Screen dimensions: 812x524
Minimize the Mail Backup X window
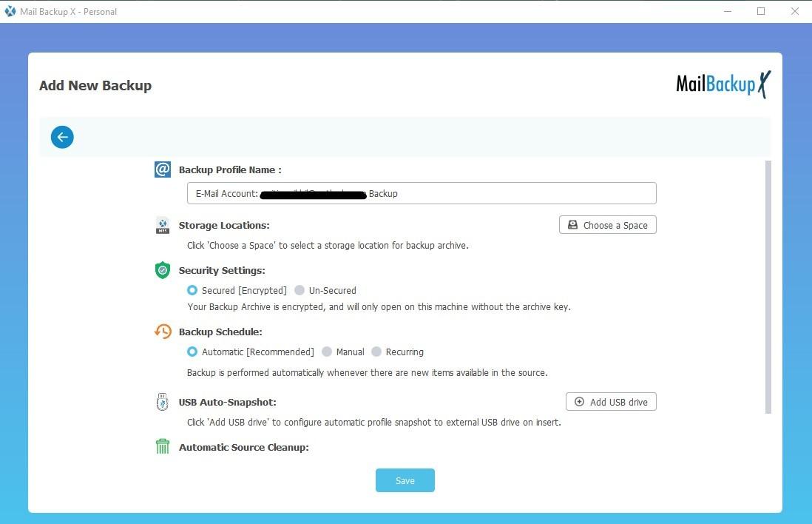tap(728, 11)
